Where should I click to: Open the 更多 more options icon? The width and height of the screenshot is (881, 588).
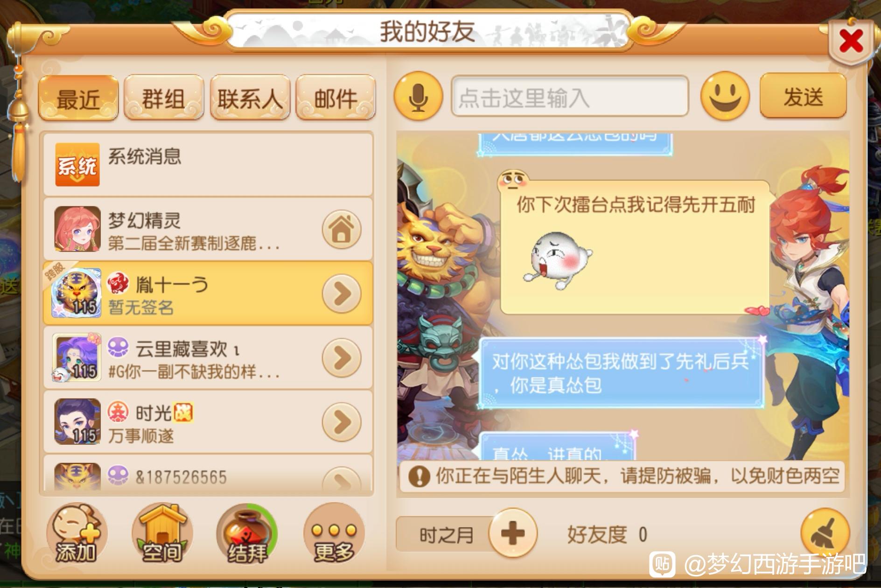334,534
